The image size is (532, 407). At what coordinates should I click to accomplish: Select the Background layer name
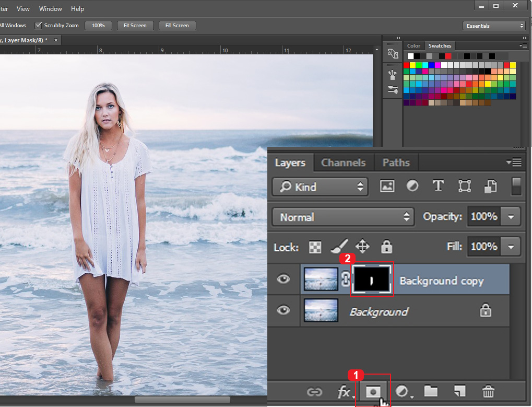[379, 311]
